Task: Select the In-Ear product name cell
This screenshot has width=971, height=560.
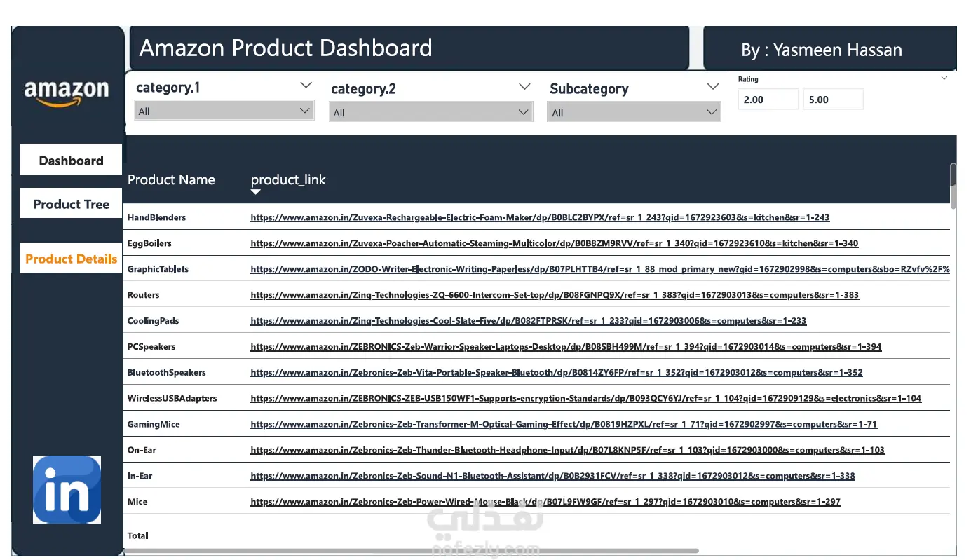Action: [140, 477]
